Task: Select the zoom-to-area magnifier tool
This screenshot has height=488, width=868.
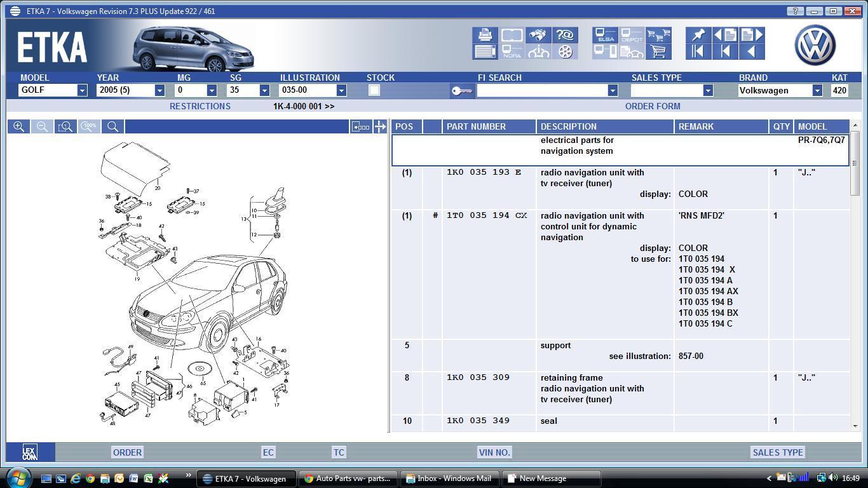Action: pyautogui.click(x=65, y=126)
